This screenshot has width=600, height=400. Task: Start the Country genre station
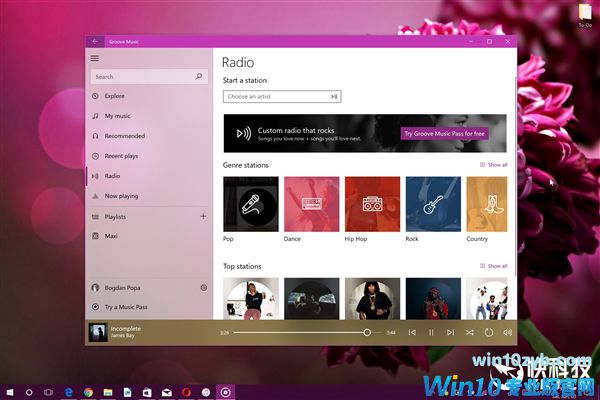pyautogui.click(x=487, y=204)
